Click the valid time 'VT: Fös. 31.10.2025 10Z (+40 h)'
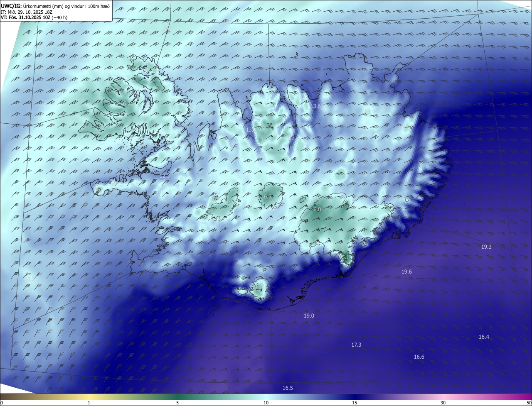 pos(34,17)
